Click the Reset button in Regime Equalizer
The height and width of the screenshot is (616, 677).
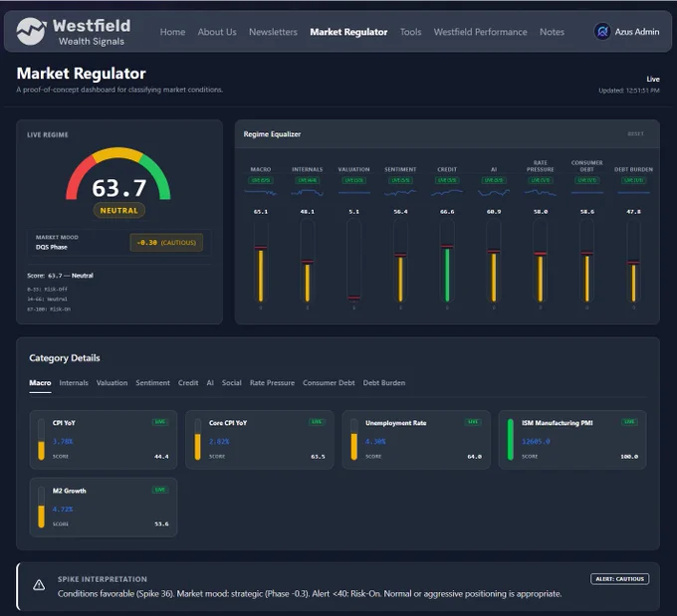tap(635, 133)
